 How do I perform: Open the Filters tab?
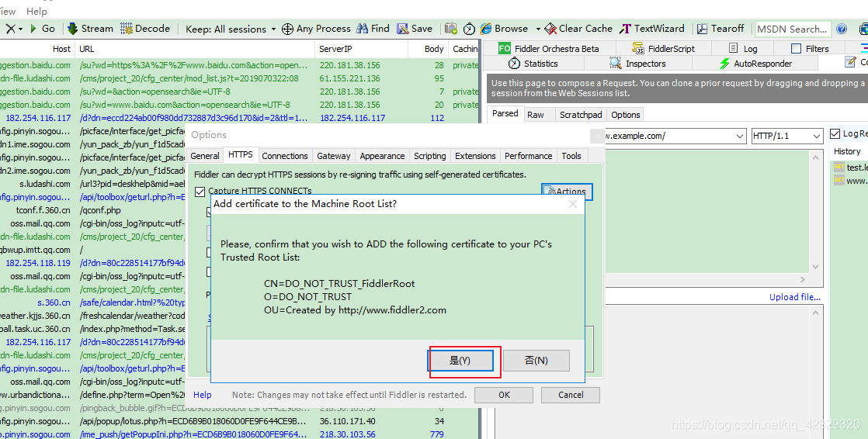click(x=810, y=49)
